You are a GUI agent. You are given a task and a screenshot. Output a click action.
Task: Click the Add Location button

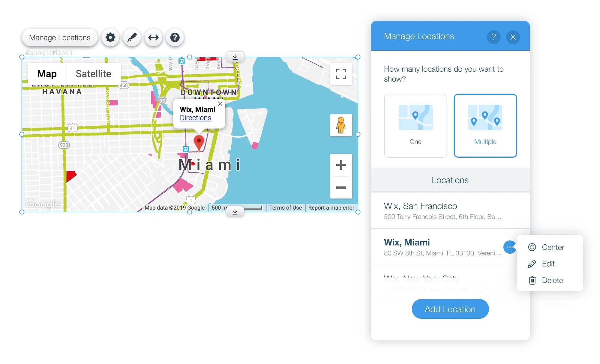coord(450,309)
